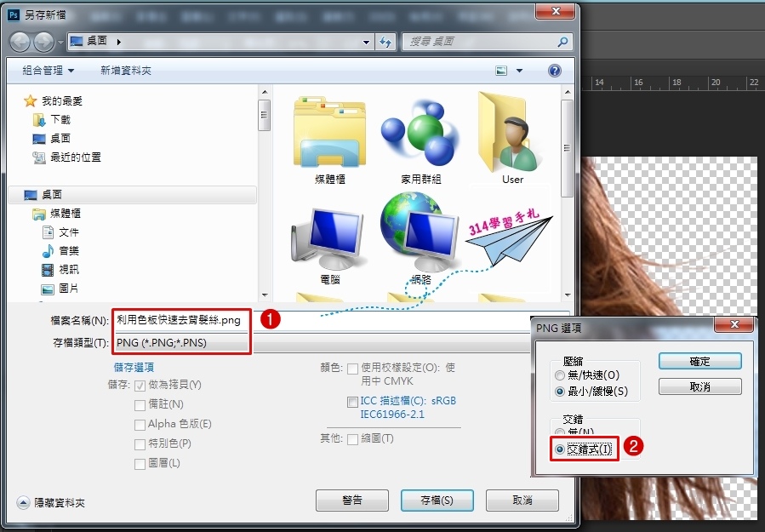
Task: Open the help question mark icon
Action: [x=554, y=71]
